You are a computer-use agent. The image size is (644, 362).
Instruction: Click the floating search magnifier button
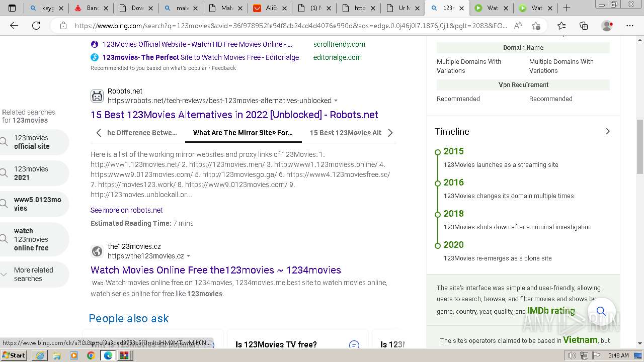601,311
